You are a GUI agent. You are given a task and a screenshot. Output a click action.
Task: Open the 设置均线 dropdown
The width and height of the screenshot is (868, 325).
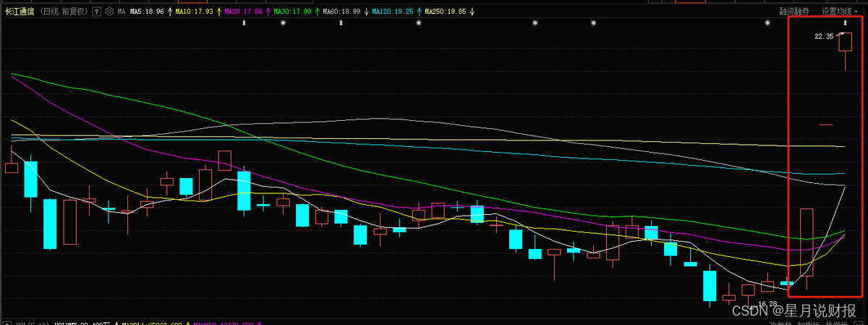click(x=841, y=12)
